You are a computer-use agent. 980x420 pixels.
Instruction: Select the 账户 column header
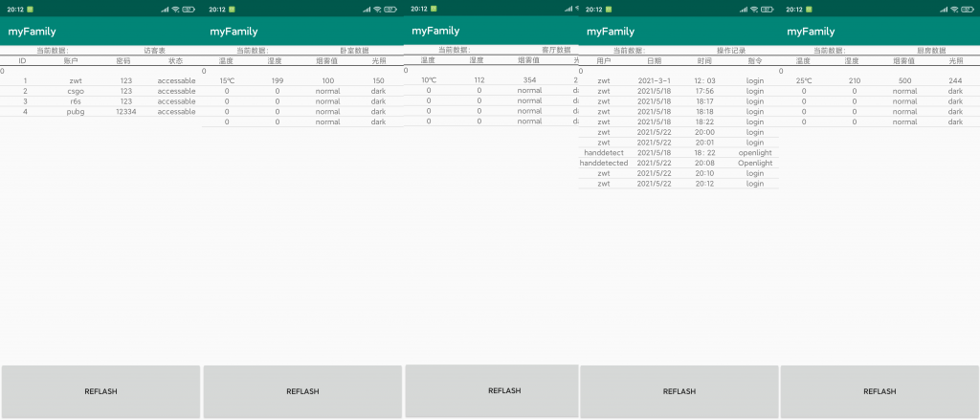71,60
